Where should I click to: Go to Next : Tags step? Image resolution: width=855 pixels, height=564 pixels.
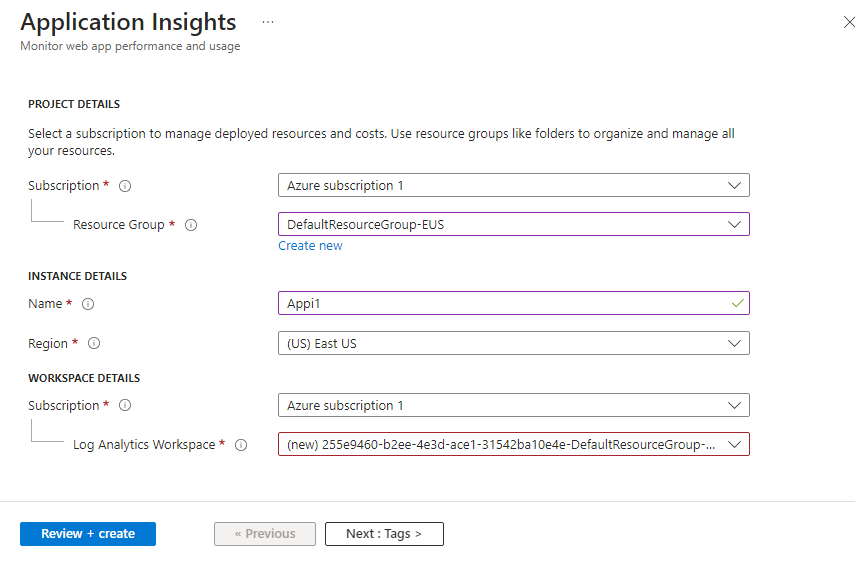(384, 534)
